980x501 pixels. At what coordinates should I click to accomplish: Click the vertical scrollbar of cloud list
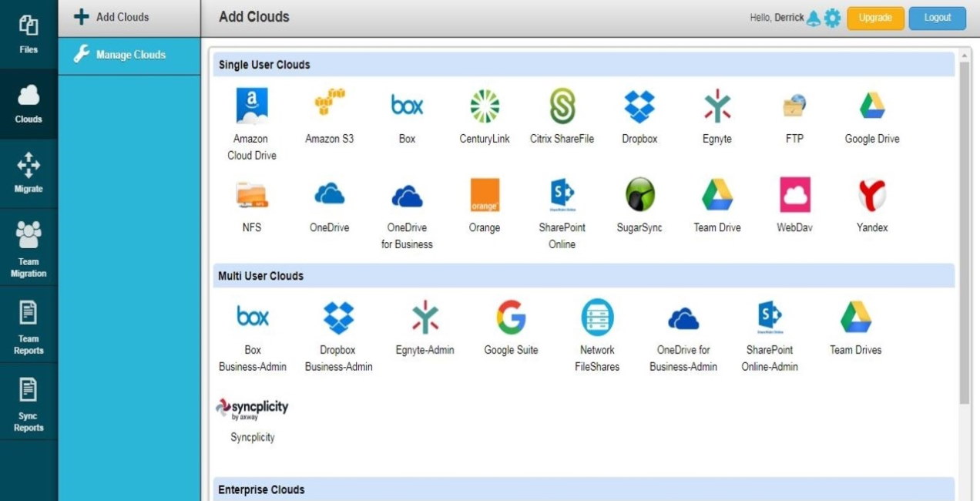(x=964, y=231)
